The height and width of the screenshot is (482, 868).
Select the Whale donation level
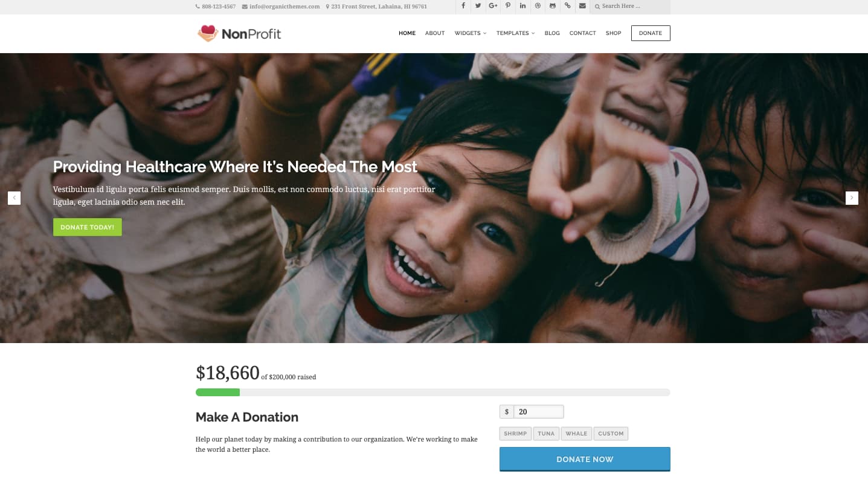pos(576,434)
